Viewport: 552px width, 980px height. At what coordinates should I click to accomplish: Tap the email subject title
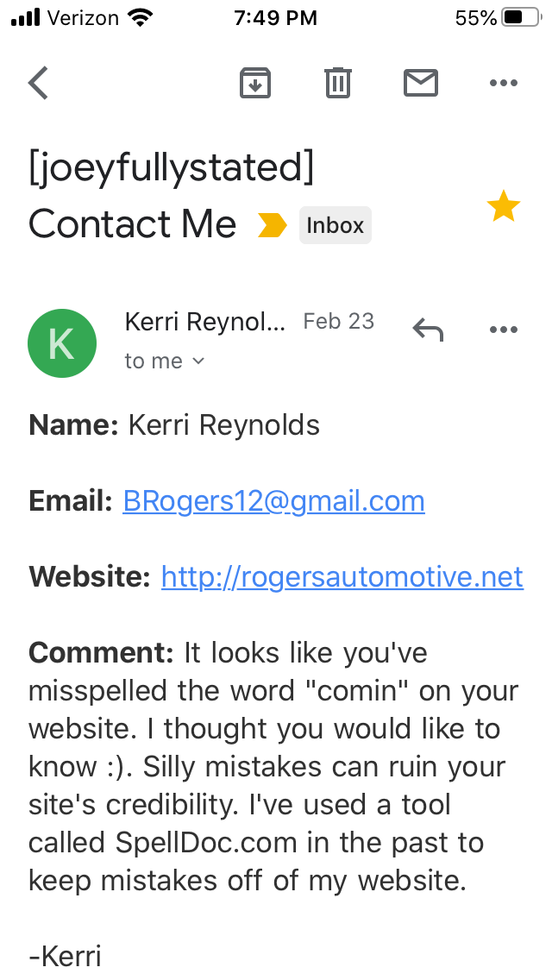pyautogui.click(x=171, y=197)
